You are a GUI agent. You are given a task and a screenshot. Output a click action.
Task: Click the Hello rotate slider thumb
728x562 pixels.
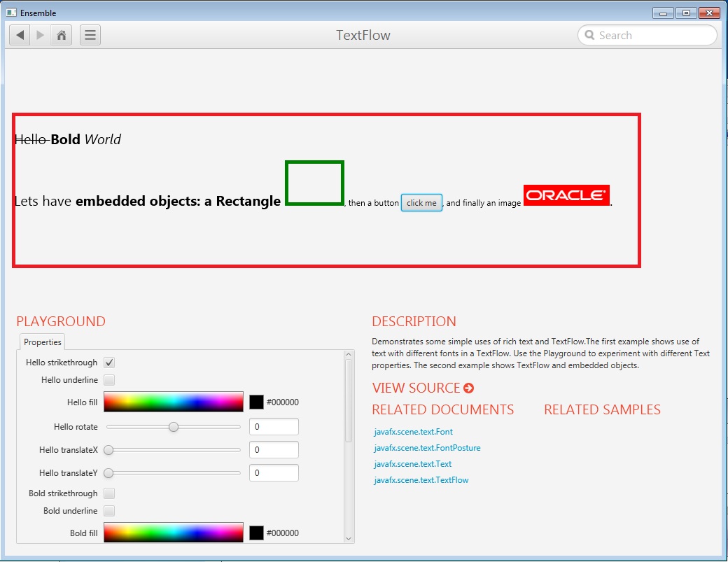pos(174,427)
